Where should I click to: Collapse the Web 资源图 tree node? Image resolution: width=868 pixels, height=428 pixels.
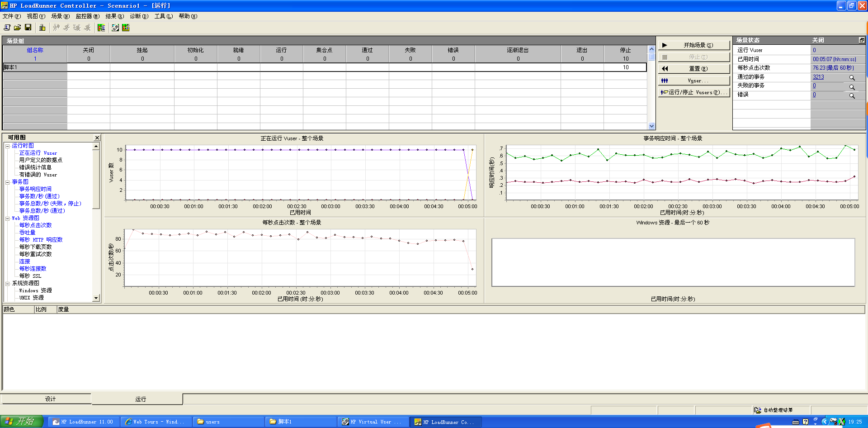pyautogui.click(x=8, y=219)
